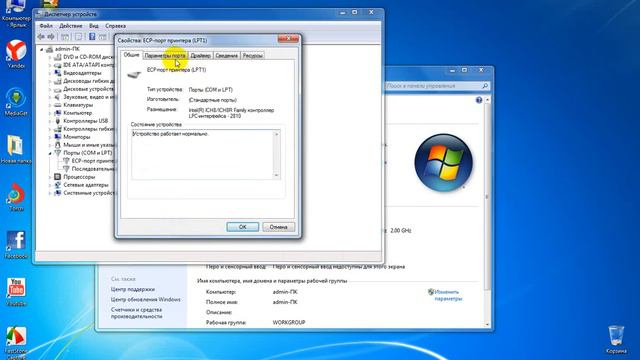Screen dimensions: 640x360
Task: Switch to the Сведения tab
Action: 227,56
